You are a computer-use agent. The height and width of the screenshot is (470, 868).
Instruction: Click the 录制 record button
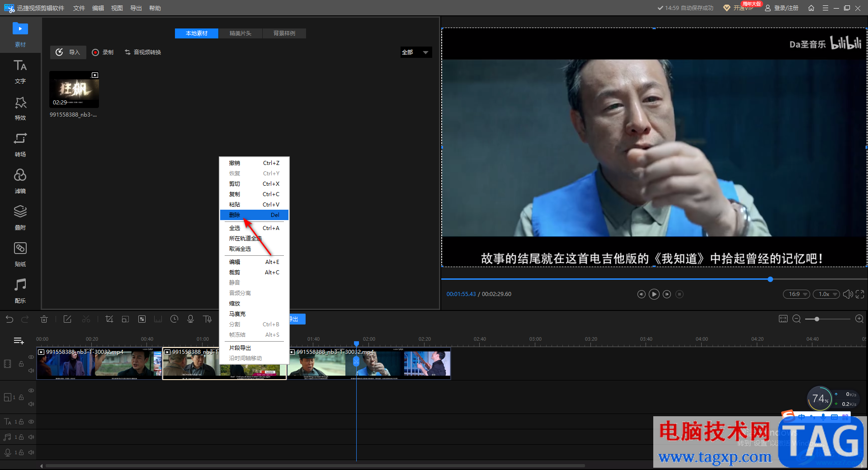click(103, 52)
